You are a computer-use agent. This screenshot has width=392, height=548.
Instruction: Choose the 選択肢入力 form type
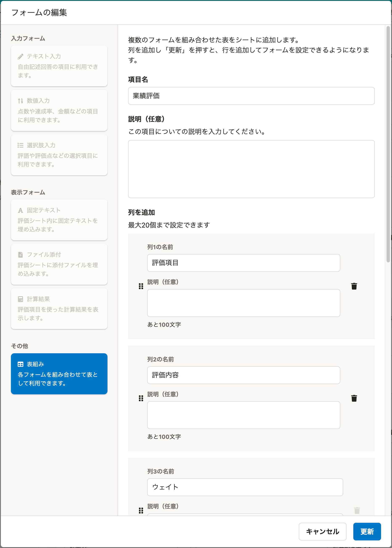pyautogui.click(x=59, y=155)
